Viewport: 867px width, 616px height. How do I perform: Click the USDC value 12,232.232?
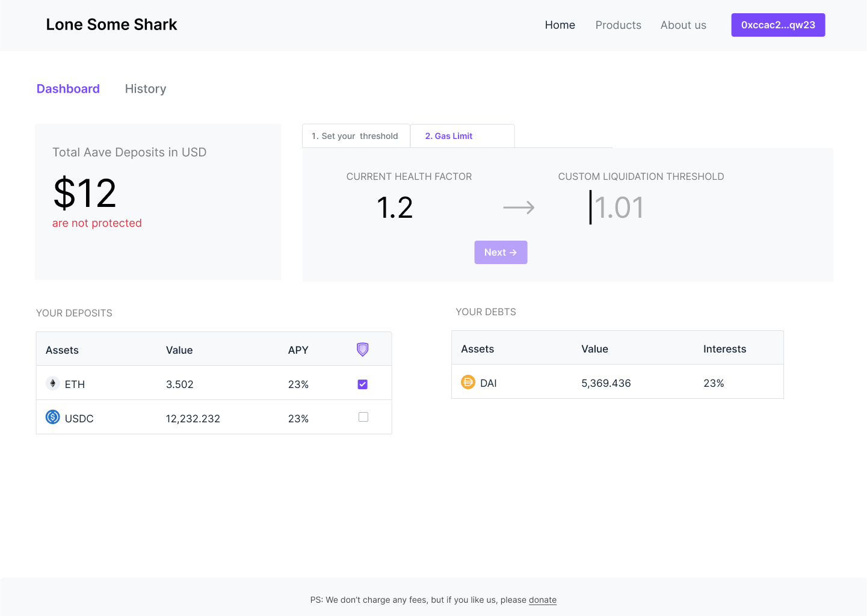tap(193, 419)
